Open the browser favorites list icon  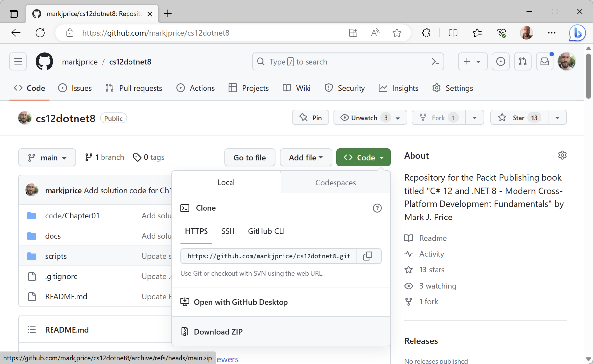point(477,33)
